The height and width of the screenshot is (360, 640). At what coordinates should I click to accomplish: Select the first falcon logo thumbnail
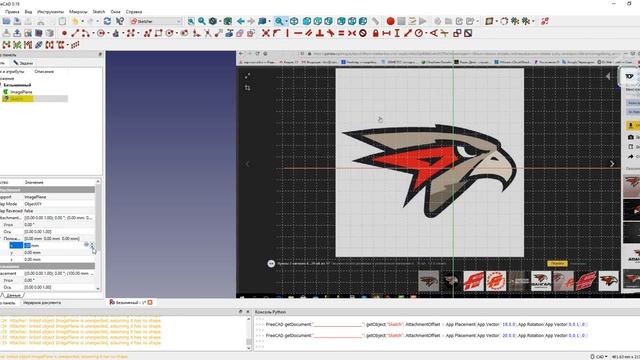[x=429, y=281]
